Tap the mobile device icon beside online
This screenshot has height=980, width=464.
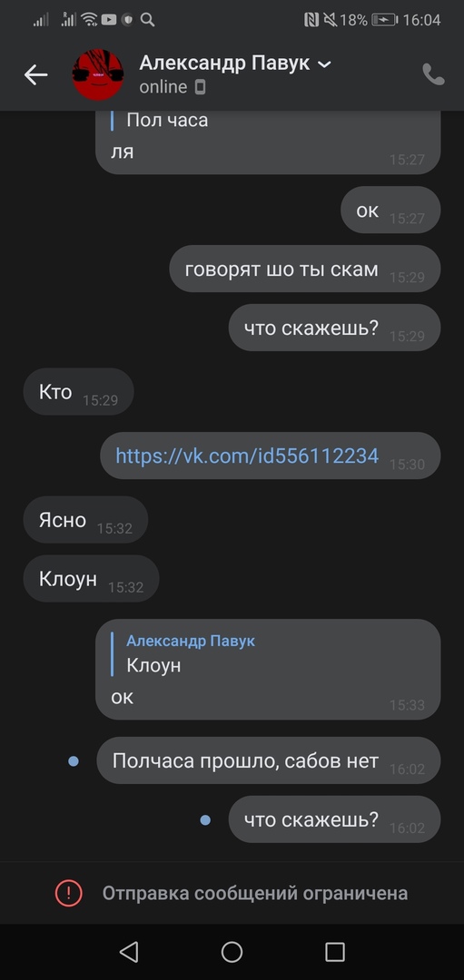[200, 87]
